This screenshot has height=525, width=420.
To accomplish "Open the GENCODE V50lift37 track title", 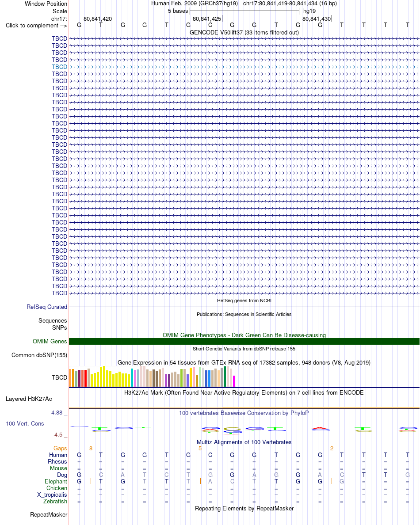I will tap(244, 32).
